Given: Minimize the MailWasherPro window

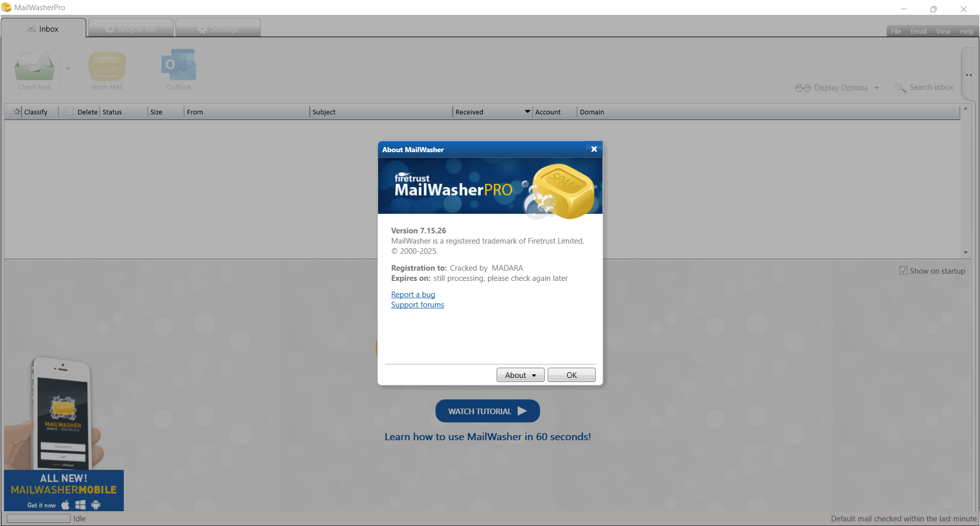Looking at the screenshot, I should tap(904, 9).
